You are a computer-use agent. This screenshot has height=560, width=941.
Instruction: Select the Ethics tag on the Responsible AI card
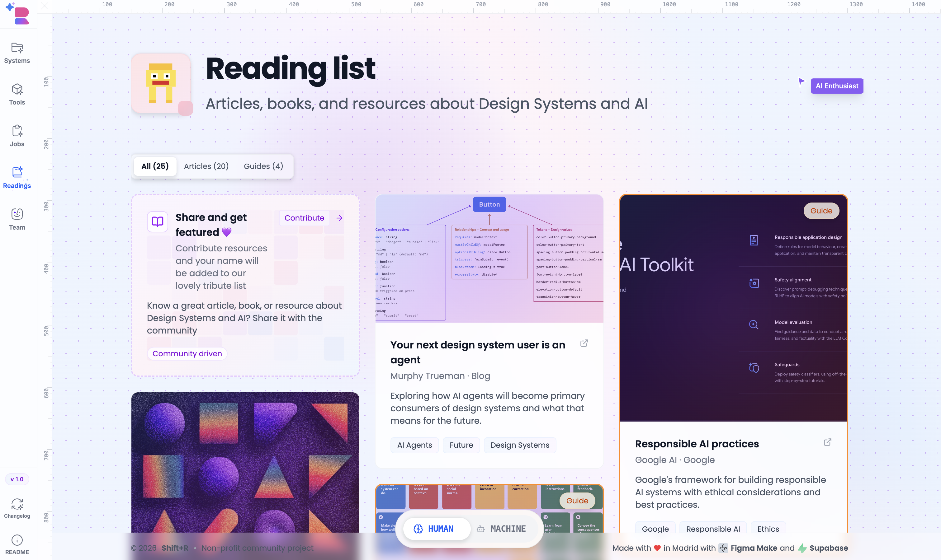[768, 529]
